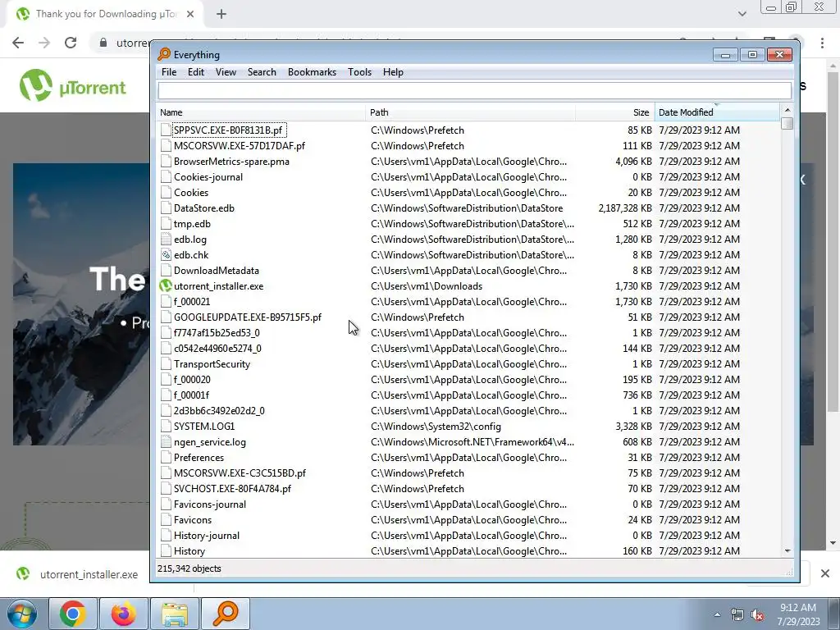This screenshot has height=630, width=840.
Task: Select the Cookies file name
Action: pos(191,193)
